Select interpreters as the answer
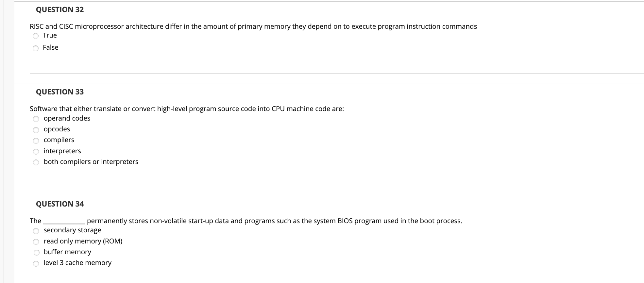The image size is (644, 283). point(36,151)
